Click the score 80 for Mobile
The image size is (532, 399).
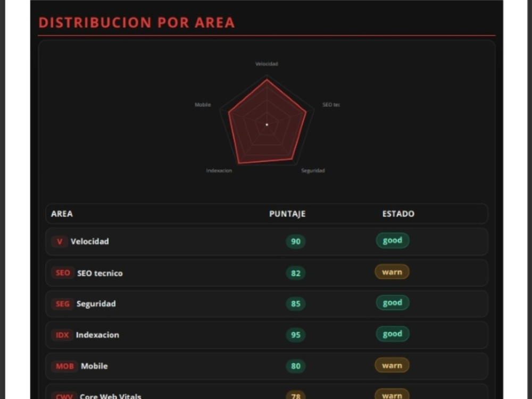(295, 366)
